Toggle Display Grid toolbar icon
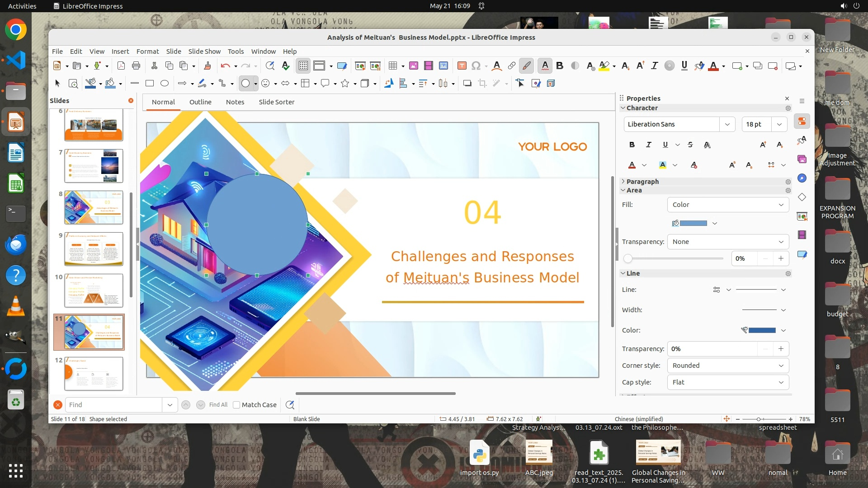 303,66
